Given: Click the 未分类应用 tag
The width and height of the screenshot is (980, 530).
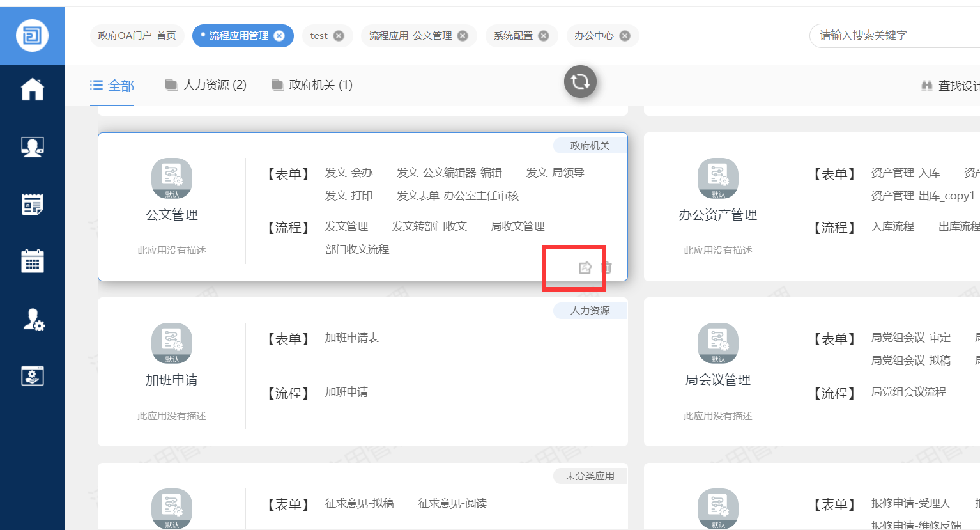Looking at the screenshot, I should 590,476.
